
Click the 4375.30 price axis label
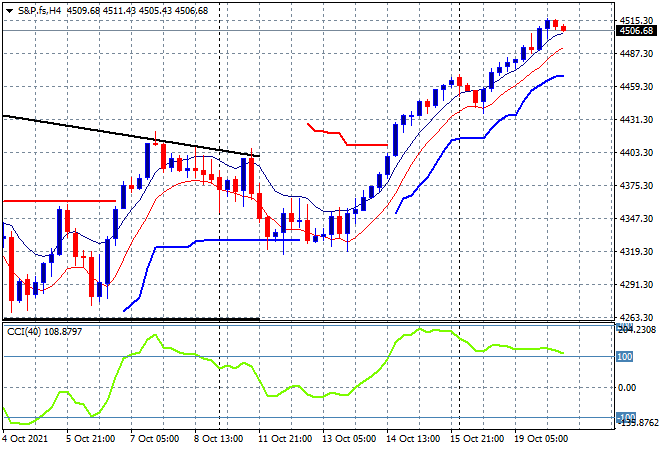click(x=636, y=186)
